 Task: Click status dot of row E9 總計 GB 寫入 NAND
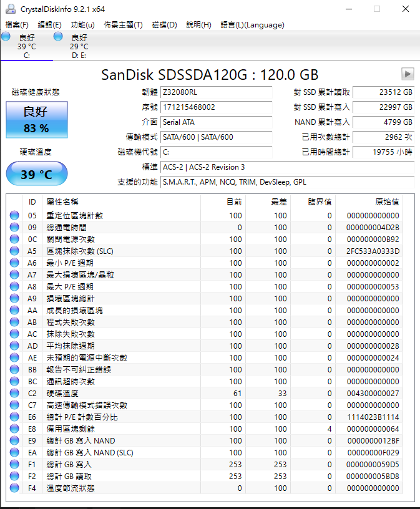pyautogui.click(x=14, y=440)
